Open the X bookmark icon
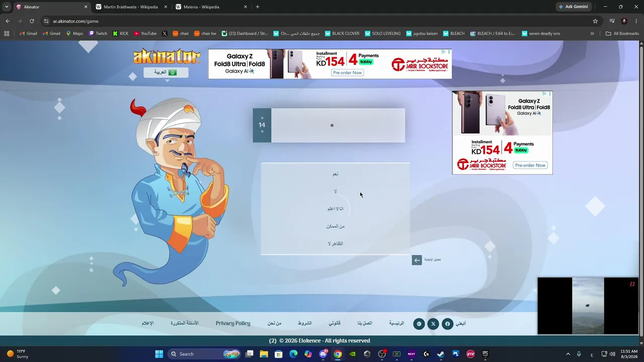 pos(165,34)
